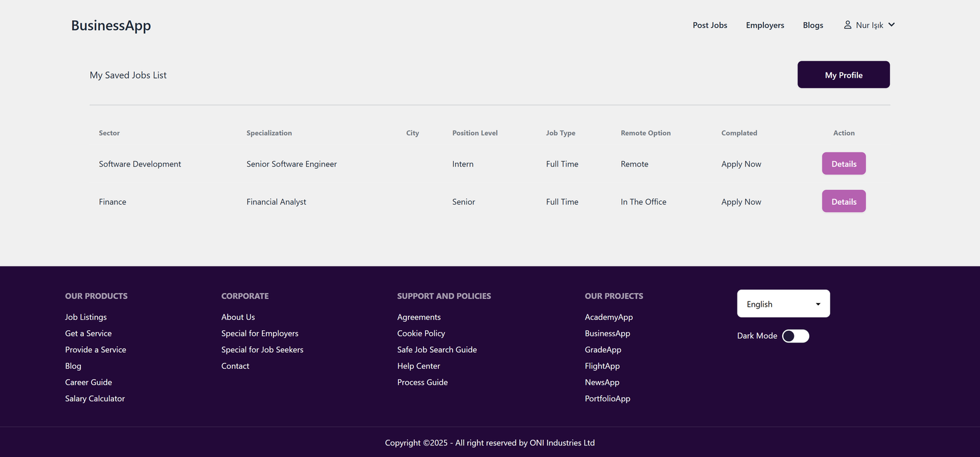Click the My Profile button

pos(843,75)
